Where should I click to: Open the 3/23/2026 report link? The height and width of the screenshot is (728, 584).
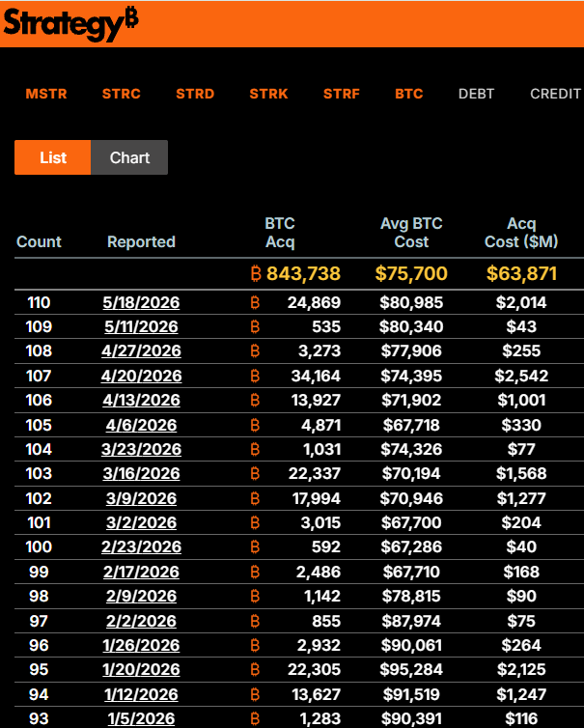click(x=141, y=449)
